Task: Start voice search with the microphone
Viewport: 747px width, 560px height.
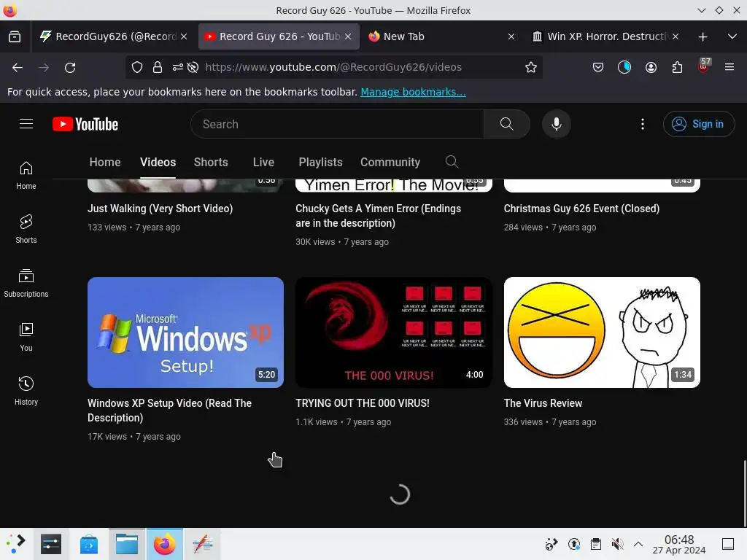Action: (x=556, y=124)
